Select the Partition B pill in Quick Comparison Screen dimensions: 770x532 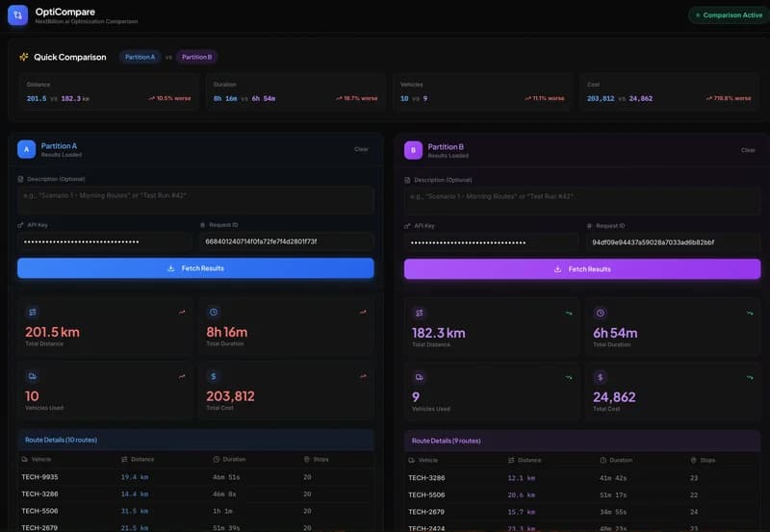197,57
